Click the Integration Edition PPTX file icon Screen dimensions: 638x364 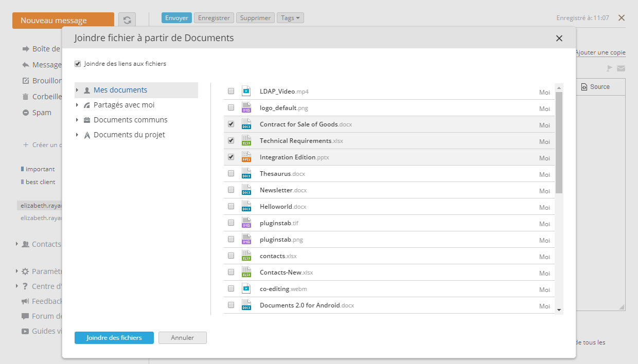(246, 157)
